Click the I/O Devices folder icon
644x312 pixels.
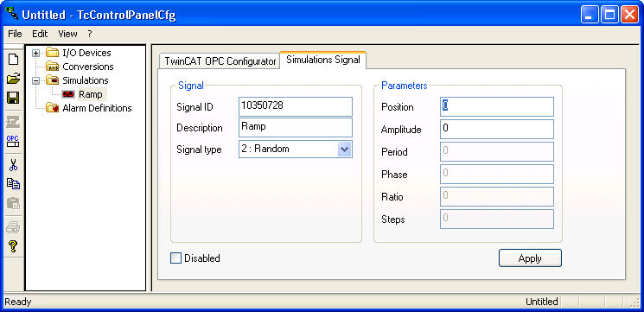[x=52, y=53]
